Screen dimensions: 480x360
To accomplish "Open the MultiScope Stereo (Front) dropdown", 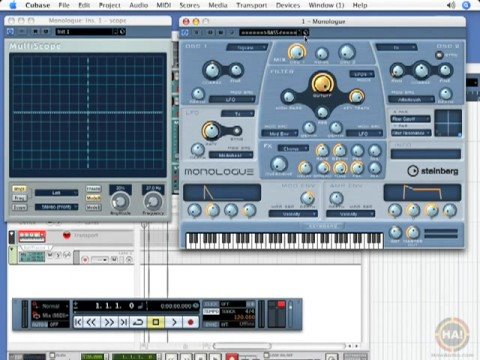I will (56, 207).
